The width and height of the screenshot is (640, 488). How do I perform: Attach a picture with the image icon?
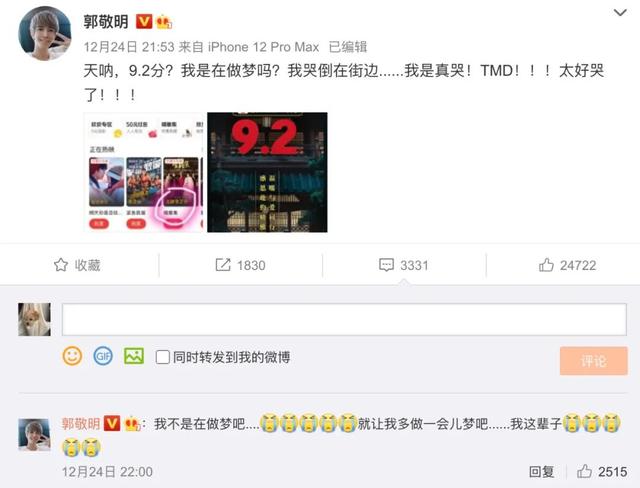click(134, 356)
